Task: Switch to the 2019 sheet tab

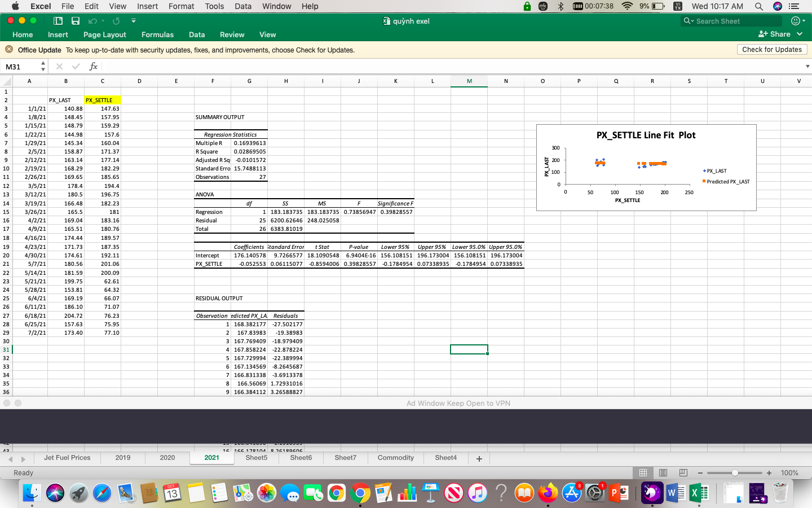Action: pyautogui.click(x=123, y=458)
